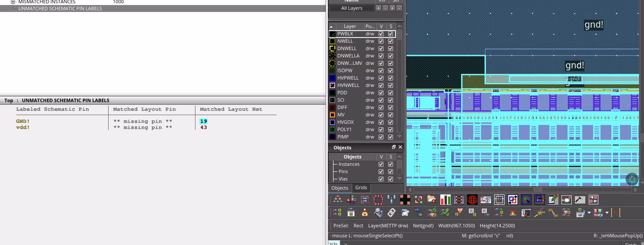Click the red explosion toolbar icon
The height and width of the screenshot is (245, 644).
pos(512,213)
